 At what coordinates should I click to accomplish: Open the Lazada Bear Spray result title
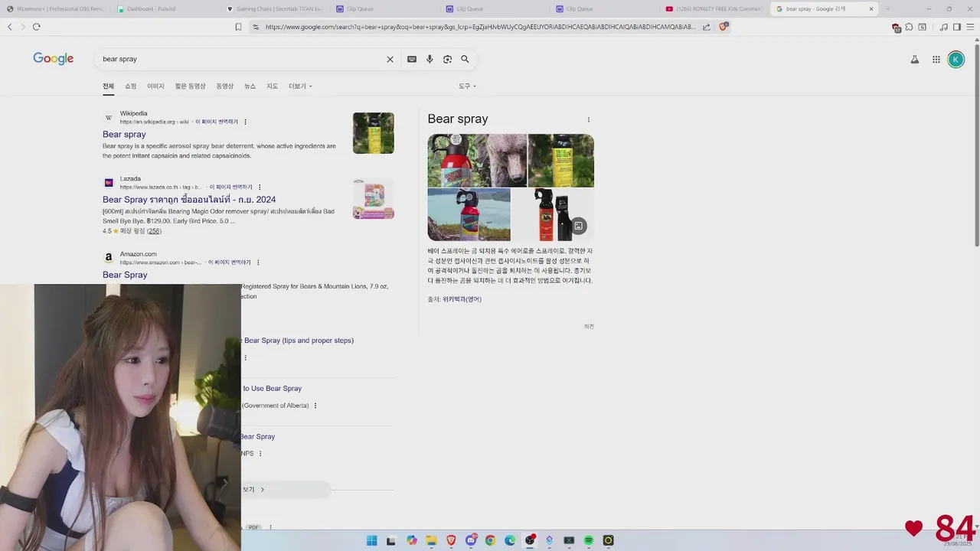189,200
